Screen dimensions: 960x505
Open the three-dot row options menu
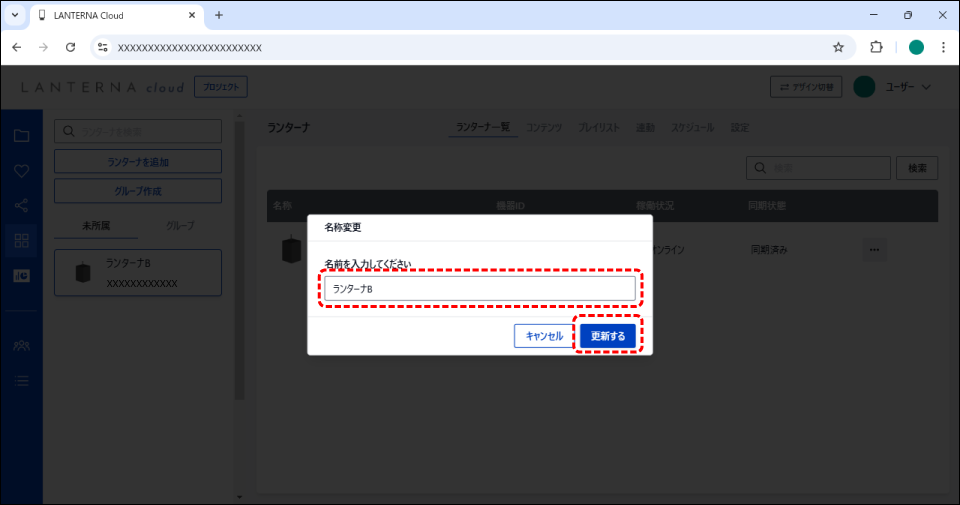coord(874,250)
